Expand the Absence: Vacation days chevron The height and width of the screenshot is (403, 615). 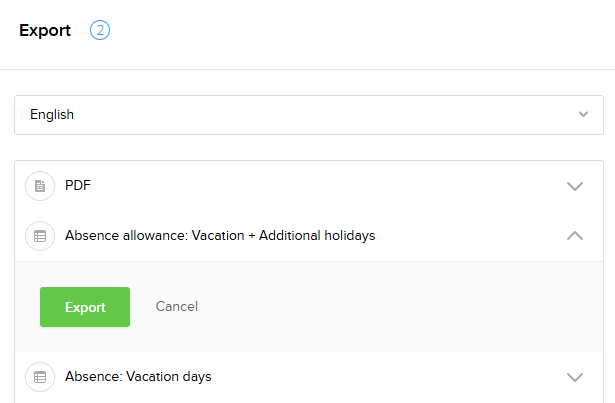click(x=574, y=377)
